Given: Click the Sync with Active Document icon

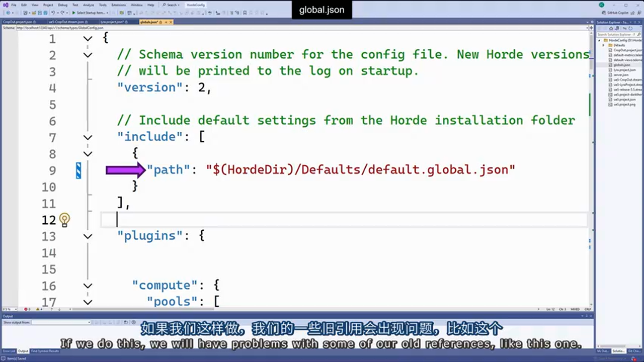Looking at the screenshot, I should pyautogui.click(x=616, y=29).
